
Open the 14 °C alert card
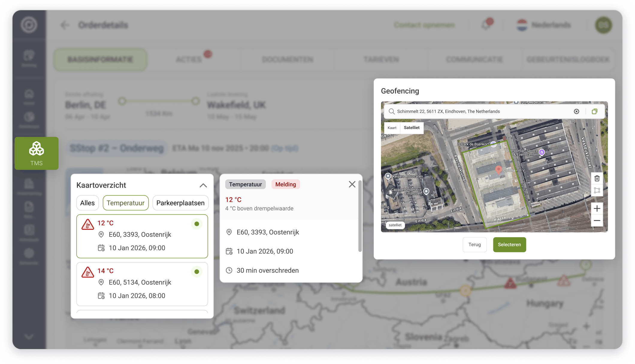click(142, 284)
